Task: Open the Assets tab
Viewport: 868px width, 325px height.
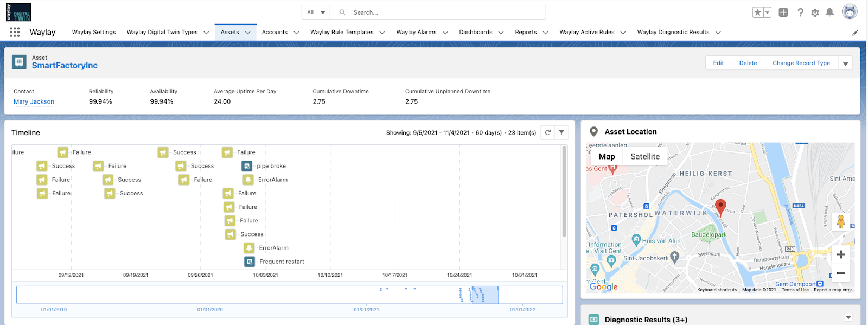Action: [x=229, y=32]
